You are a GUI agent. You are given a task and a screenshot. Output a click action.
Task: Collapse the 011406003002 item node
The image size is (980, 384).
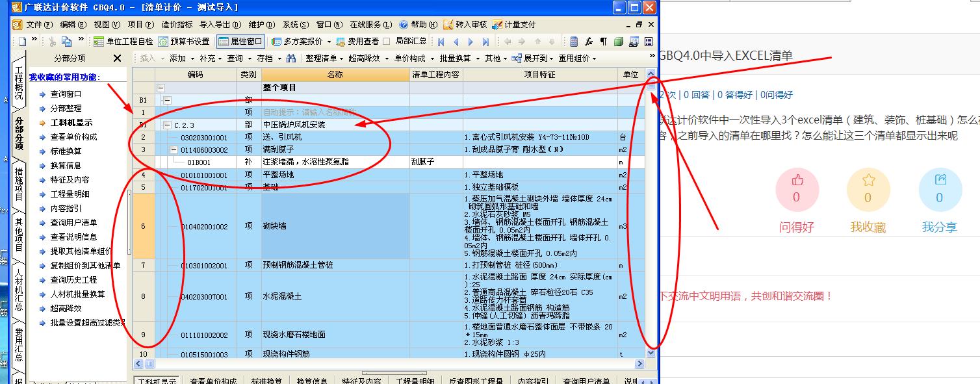tap(174, 149)
